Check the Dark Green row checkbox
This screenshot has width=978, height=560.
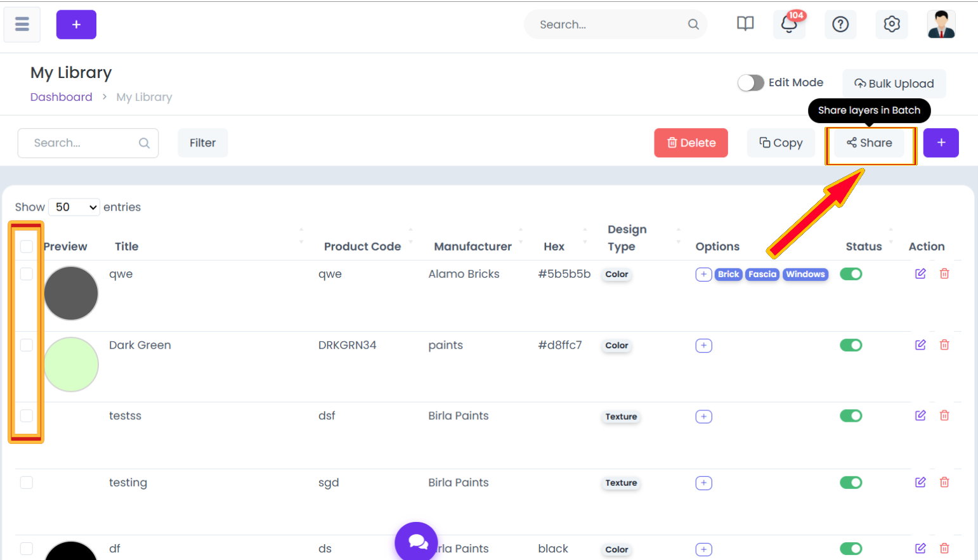click(26, 344)
